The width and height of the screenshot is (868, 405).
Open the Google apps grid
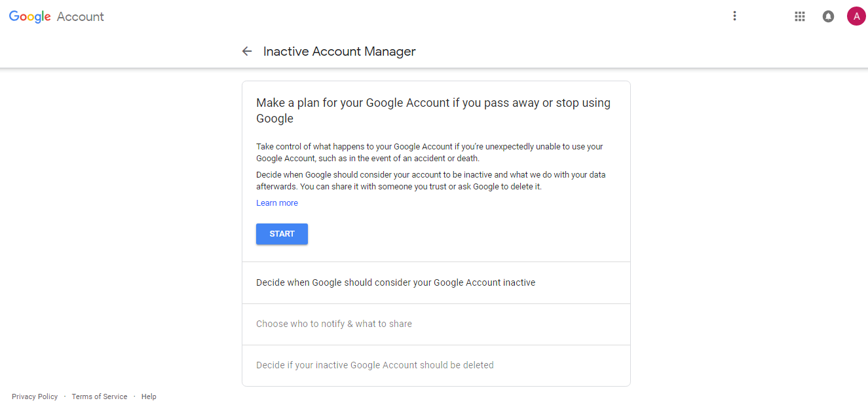click(799, 16)
